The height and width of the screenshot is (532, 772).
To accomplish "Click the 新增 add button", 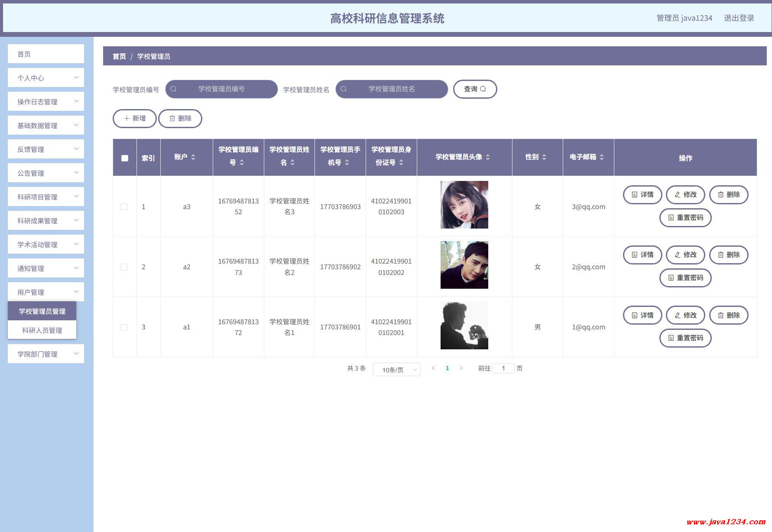I will tap(135, 119).
